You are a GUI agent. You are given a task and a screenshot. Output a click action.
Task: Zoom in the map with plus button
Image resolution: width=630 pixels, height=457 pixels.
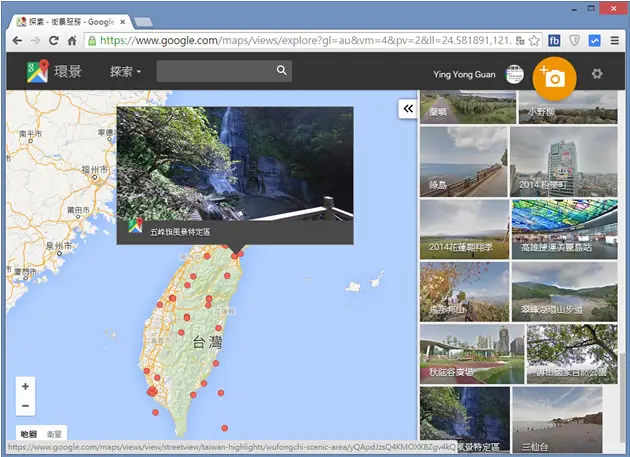pos(25,386)
